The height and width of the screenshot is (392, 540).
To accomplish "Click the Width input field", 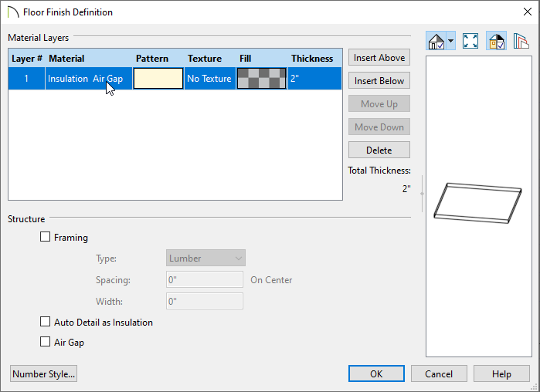I will [205, 301].
